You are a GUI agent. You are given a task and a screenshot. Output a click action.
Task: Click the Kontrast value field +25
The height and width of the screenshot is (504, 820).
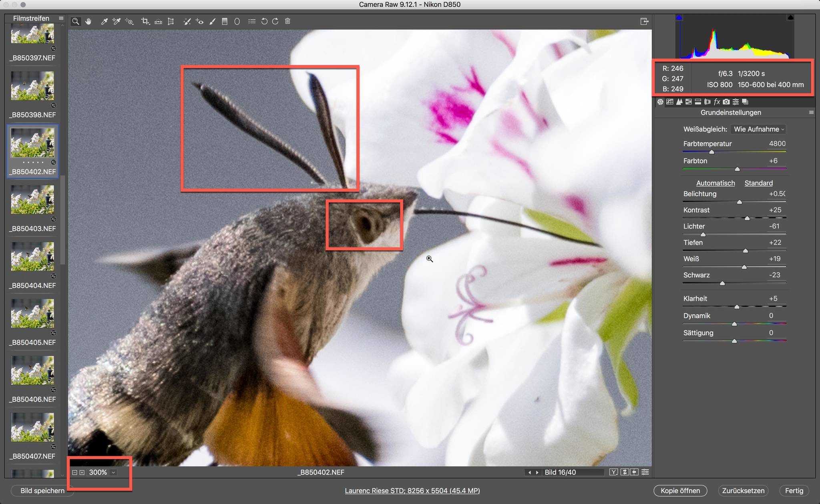point(775,210)
